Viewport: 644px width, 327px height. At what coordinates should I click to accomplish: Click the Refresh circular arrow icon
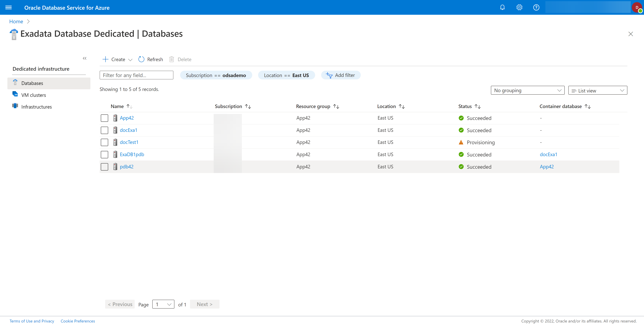pos(141,59)
